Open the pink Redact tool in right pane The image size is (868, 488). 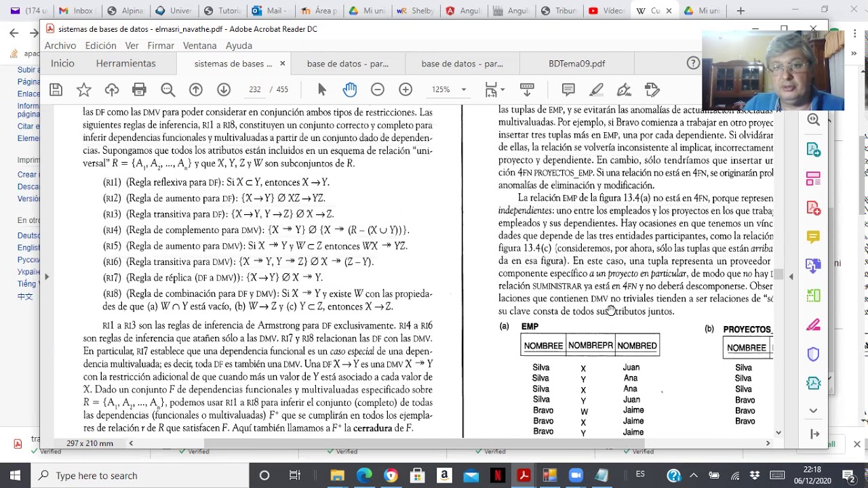tap(813, 325)
